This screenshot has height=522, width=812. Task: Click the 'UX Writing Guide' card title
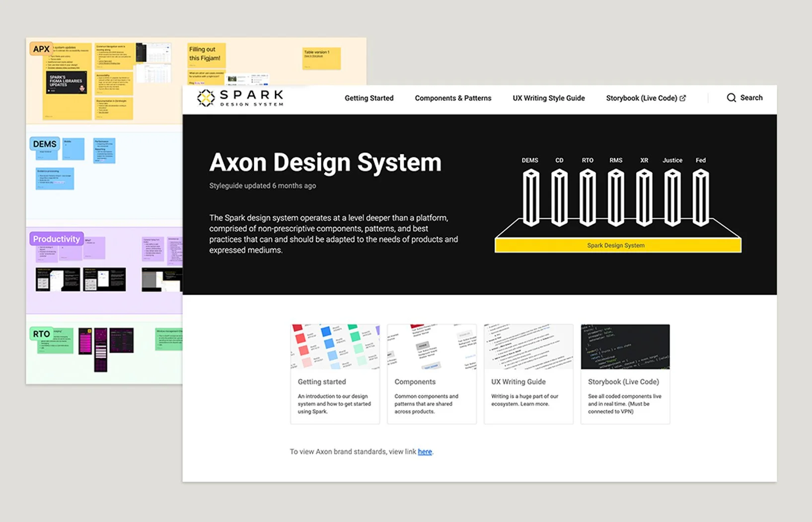coord(518,382)
